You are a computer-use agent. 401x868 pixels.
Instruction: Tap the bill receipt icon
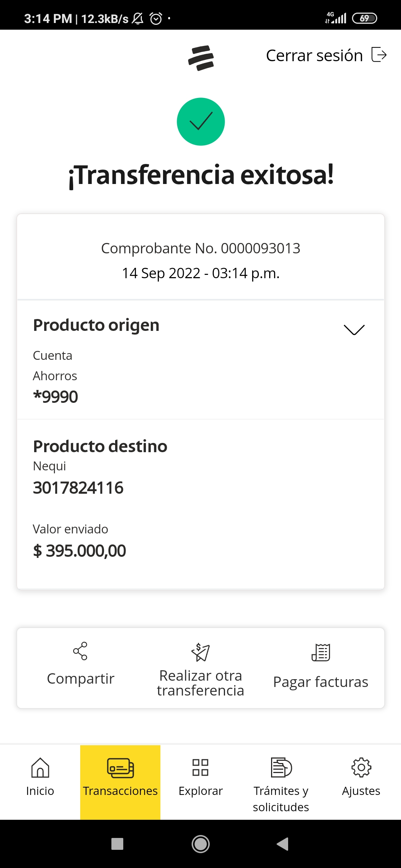point(321,652)
